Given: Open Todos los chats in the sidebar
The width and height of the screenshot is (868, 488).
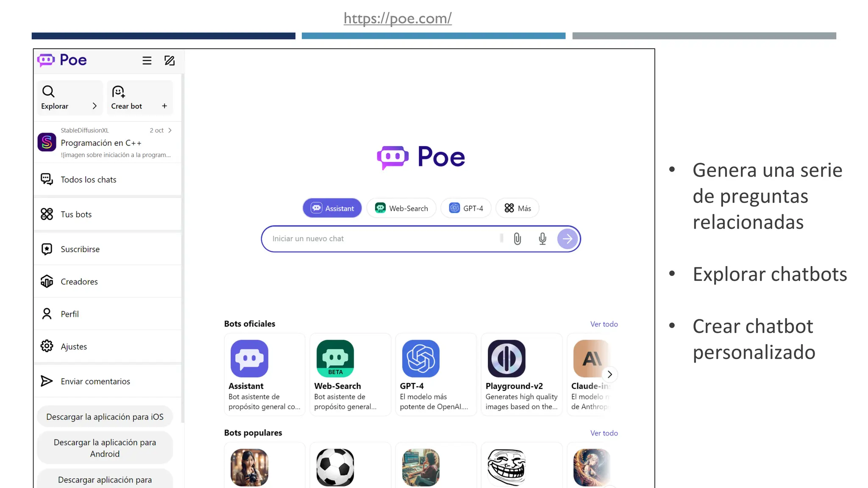Looking at the screenshot, I should [x=108, y=179].
